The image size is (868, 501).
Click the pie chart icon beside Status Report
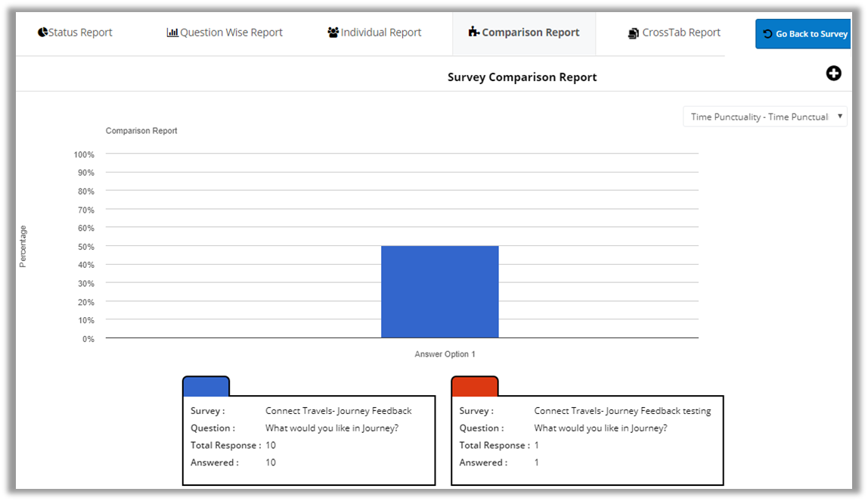point(42,33)
